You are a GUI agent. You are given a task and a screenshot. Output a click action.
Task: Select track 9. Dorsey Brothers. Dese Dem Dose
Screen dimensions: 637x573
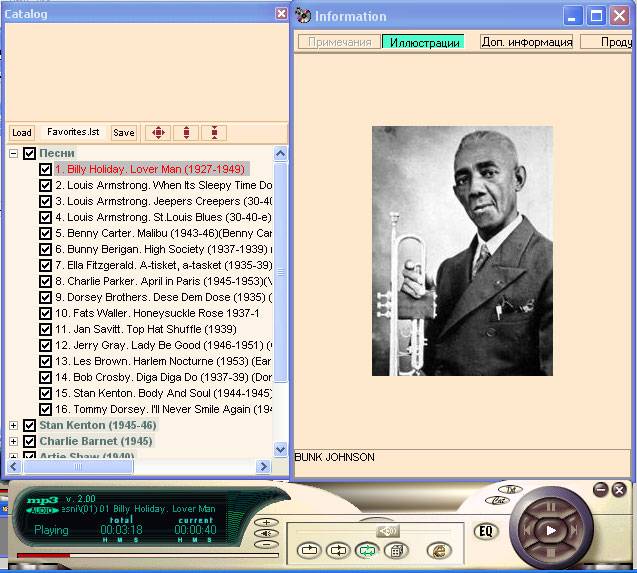click(163, 297)
